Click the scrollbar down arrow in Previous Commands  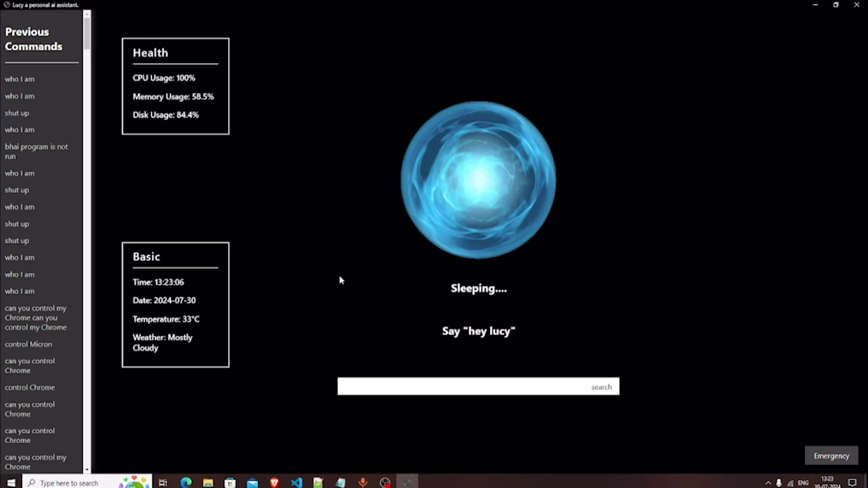pyautogui.click(x=87, y=470)
